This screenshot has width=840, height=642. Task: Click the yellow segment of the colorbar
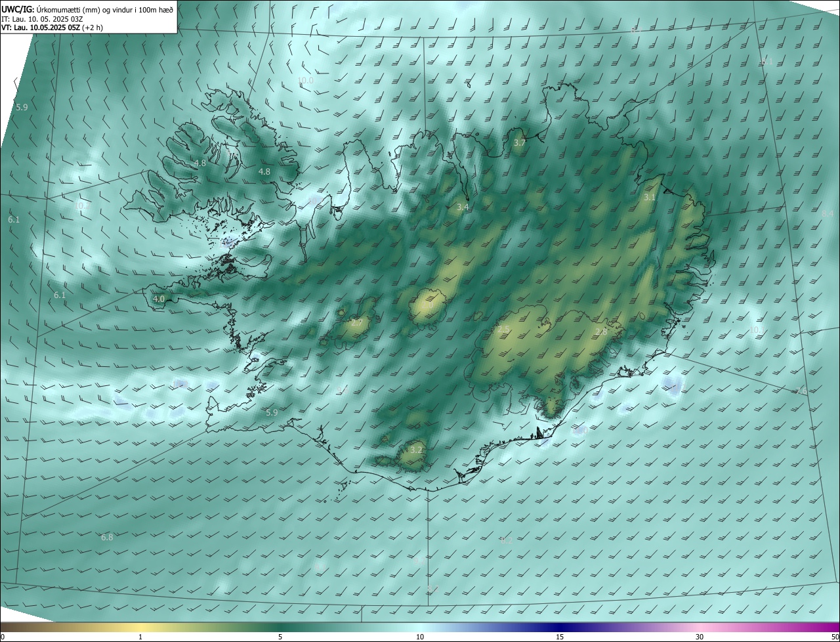[x=141, y=627]
